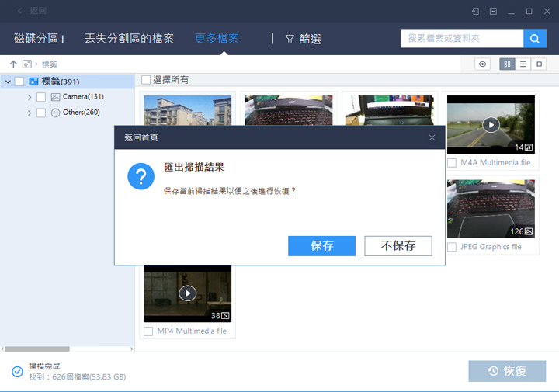Click the up-arrow parent folder icon
Screen dimensions: 559x392
pyautogui.click(x=13, y=64)
